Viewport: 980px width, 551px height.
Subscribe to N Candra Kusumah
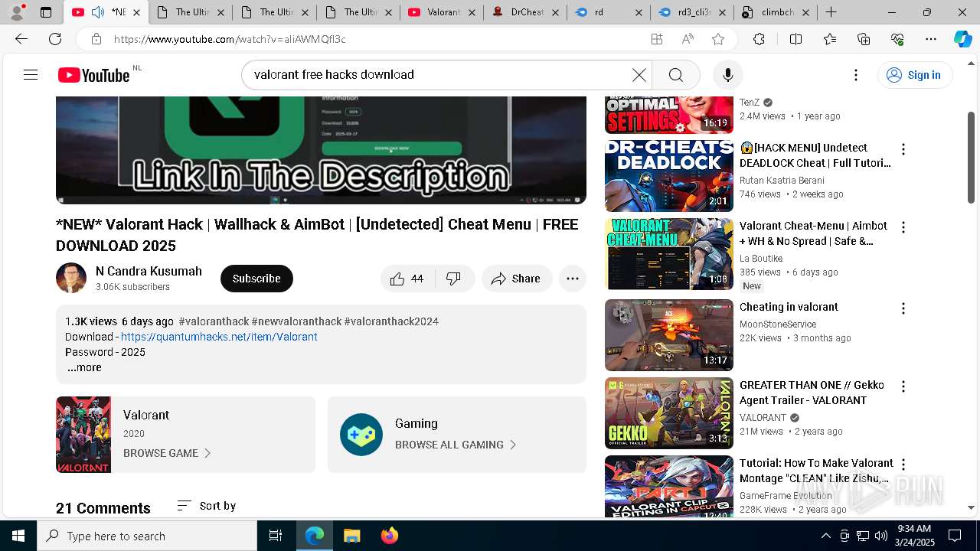(x=256, y=279)
